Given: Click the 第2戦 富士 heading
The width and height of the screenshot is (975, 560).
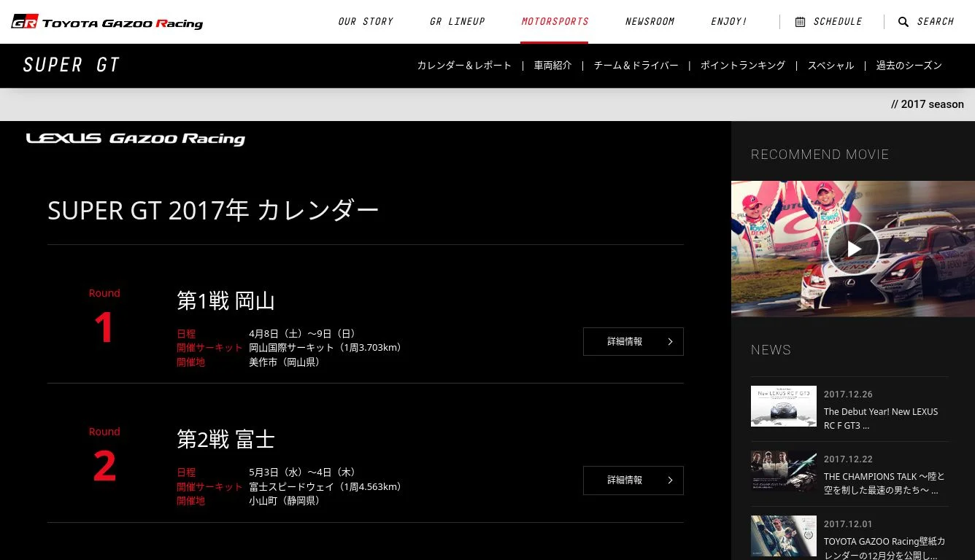Looking at the screenshot, I should pyautogui.click(x=226, y=439).
